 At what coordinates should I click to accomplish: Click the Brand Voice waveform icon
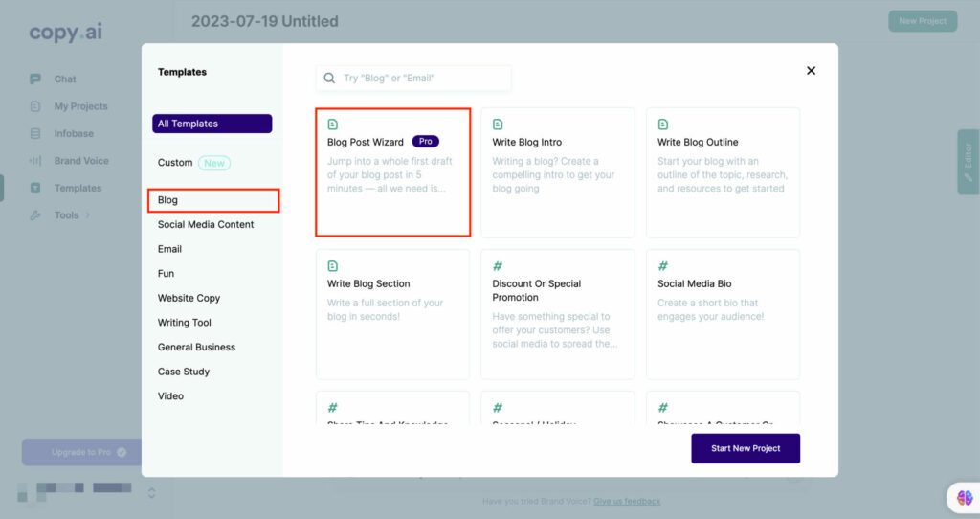click(x=35, y=161)
